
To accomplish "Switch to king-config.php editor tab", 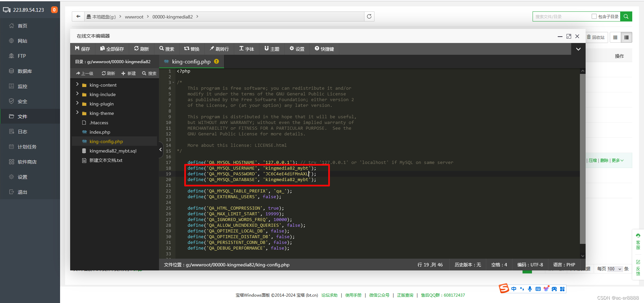I will point(191,61).
